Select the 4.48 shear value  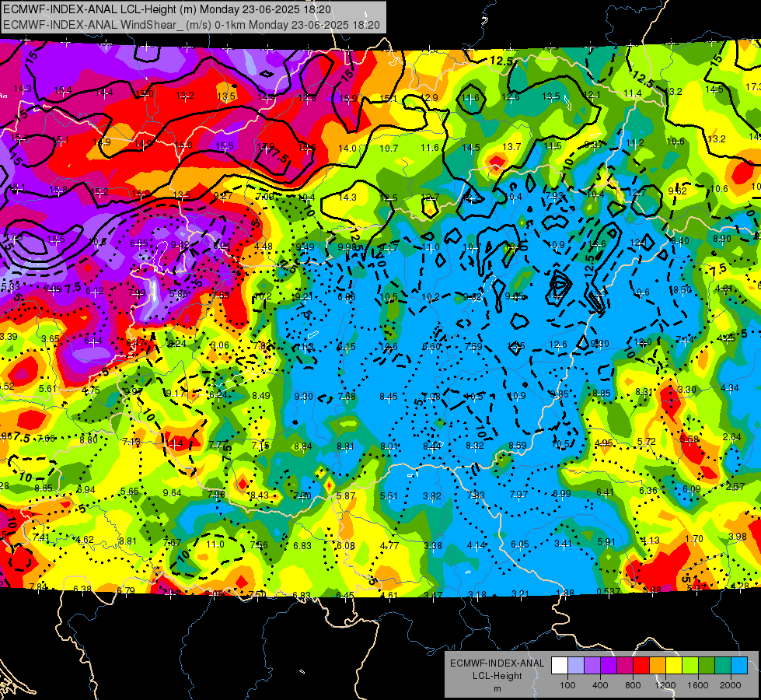tap(263, 247)
